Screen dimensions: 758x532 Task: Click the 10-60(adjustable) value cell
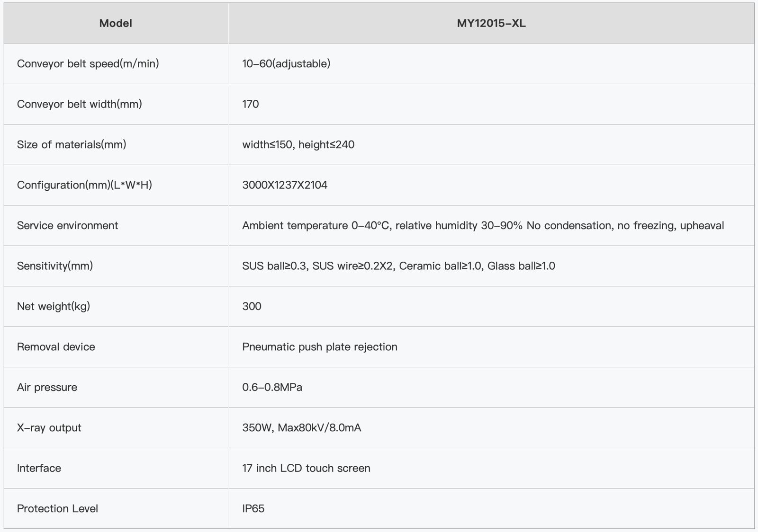[x=286, y=63]
